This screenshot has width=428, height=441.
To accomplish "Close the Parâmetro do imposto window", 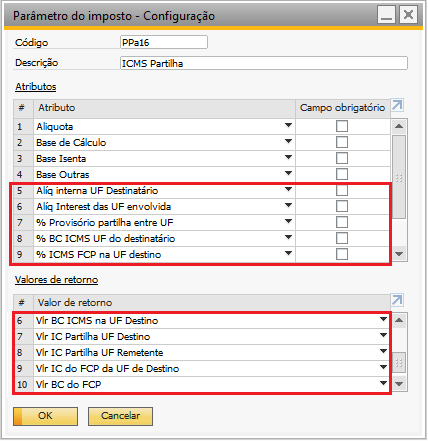I will coord(408,15).
